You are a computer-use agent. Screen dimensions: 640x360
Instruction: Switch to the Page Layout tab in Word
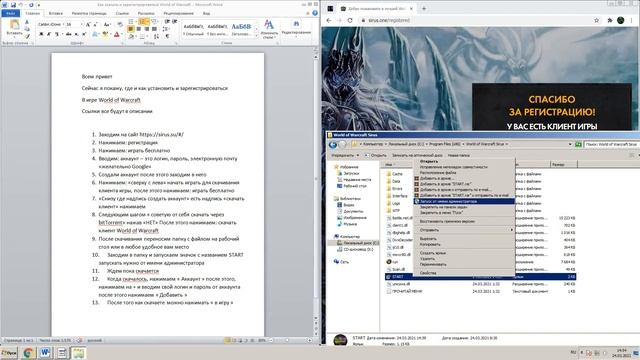(x=89, y=13)
